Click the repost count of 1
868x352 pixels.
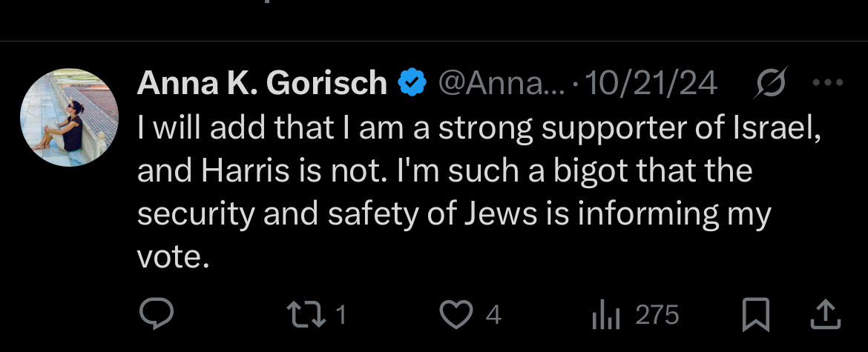point(341,315)
